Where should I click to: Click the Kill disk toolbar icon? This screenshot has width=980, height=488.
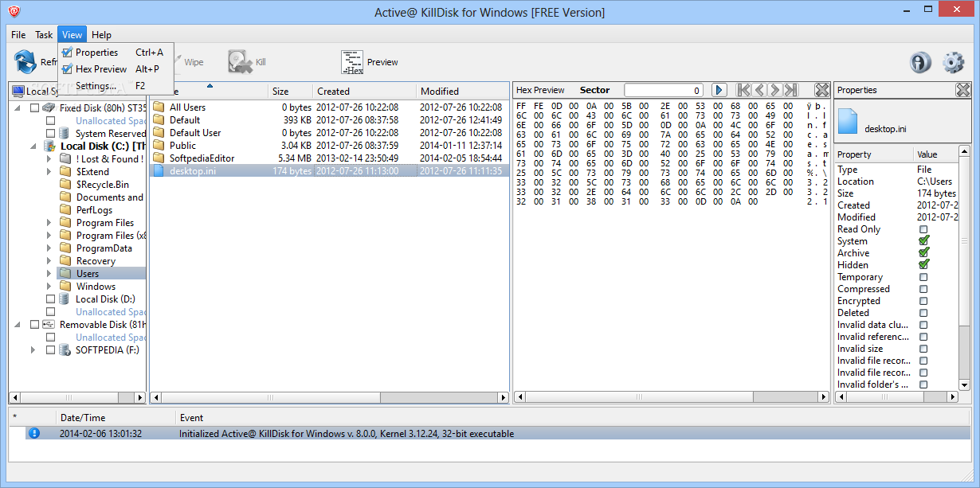pyautogui.click(x=239, y=62)
